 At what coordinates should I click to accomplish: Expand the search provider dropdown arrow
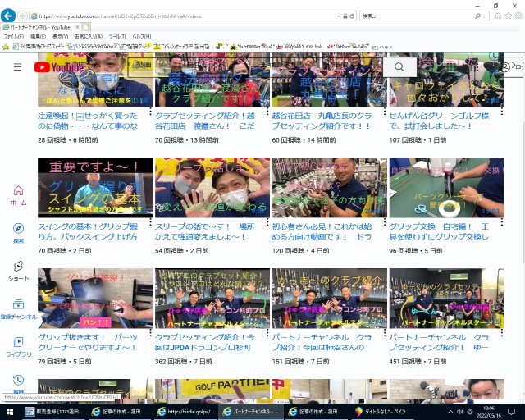coord(484,16)
